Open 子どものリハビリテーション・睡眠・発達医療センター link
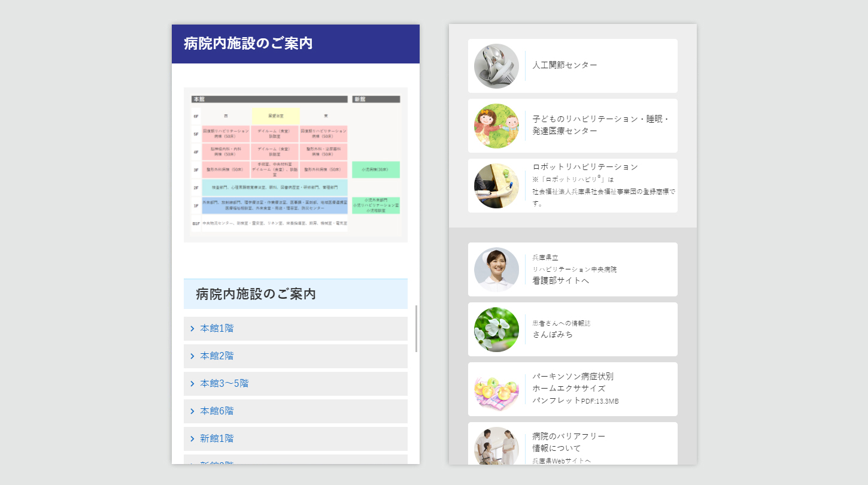The image size is (868, 485). pyautogui.click(x=573, y=126)
